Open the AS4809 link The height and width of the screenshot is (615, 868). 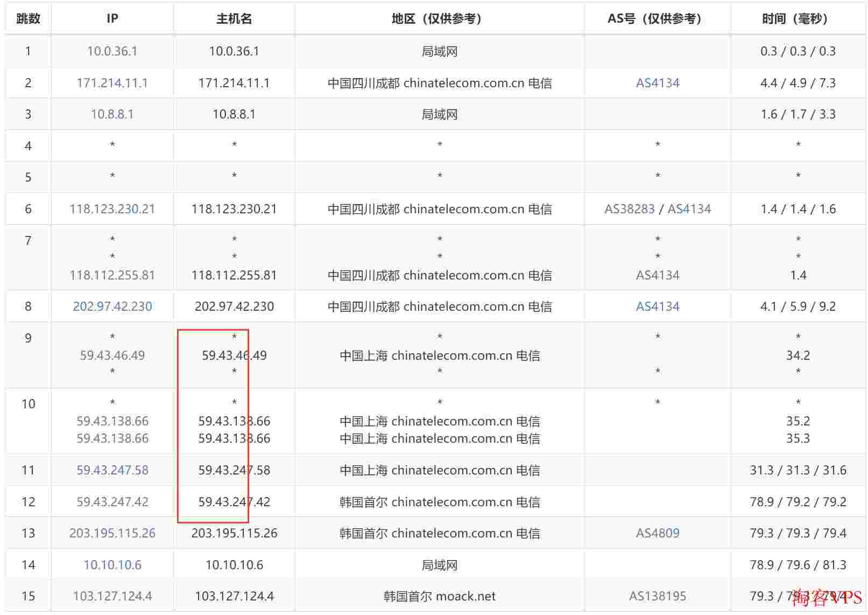tap(658, 533)
